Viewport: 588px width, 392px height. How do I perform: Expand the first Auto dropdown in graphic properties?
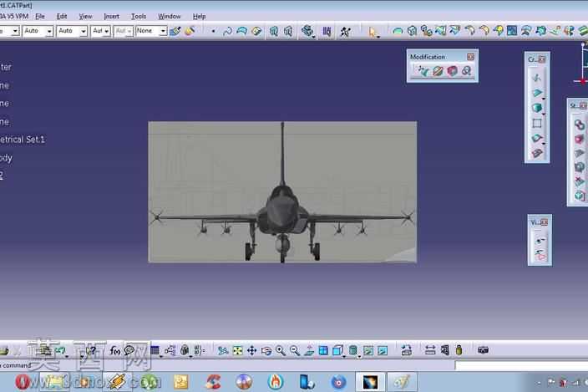(49, 31)
